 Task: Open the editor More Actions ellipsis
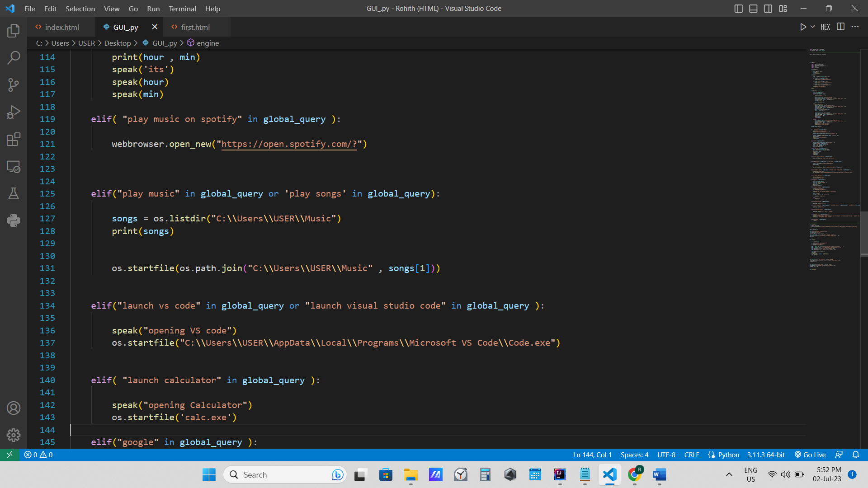855,27
